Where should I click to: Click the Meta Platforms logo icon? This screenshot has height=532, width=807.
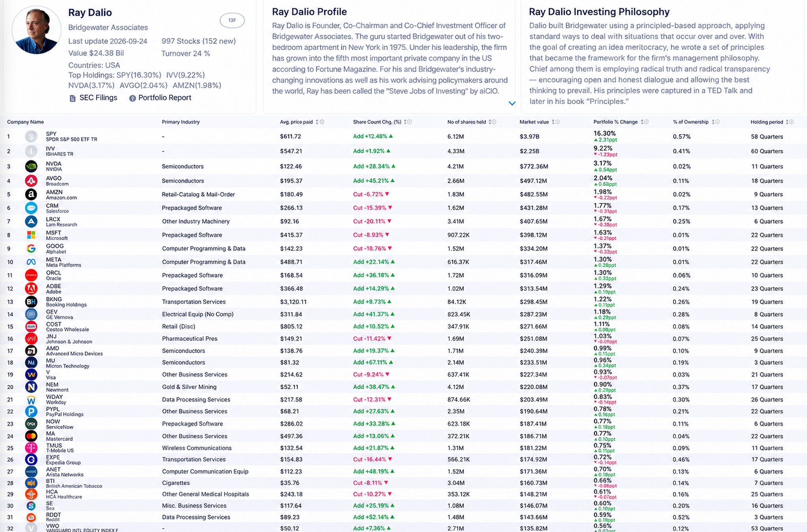tap(31, 262)
